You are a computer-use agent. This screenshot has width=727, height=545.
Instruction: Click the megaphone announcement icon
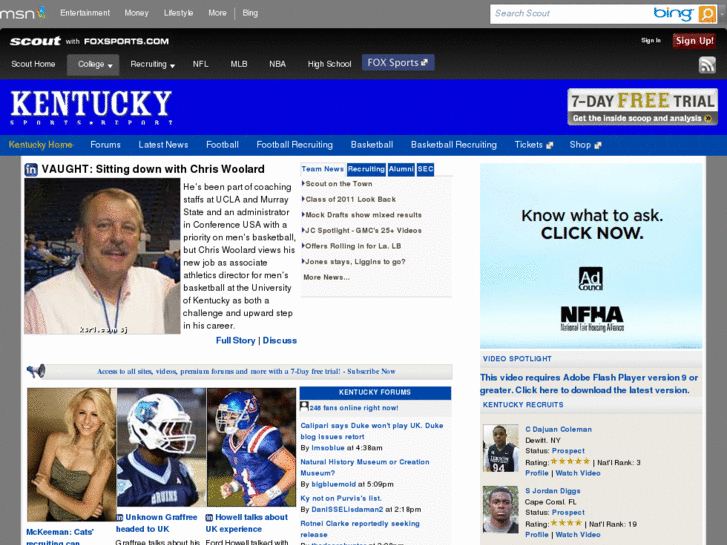[36, 371]
